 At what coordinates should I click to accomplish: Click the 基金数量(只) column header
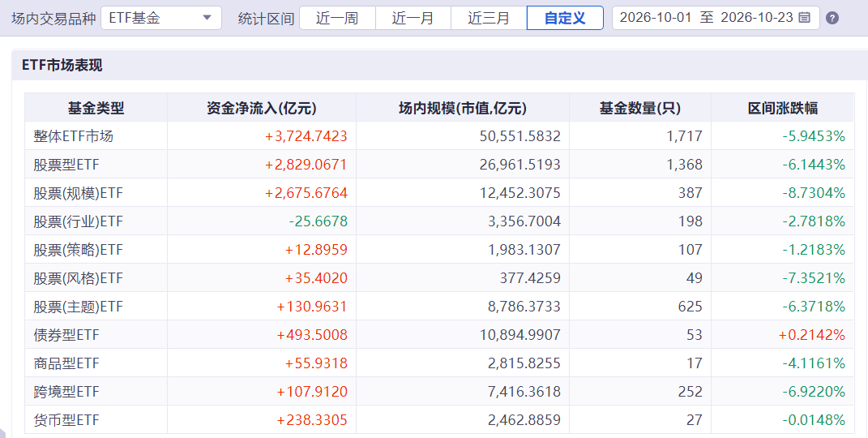pyautogui.click(x=640, y=108)
